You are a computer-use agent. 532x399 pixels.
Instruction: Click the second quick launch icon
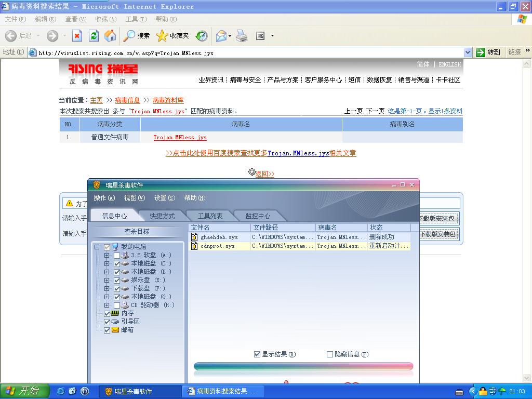pyautogui.click(x=73, y=391)
